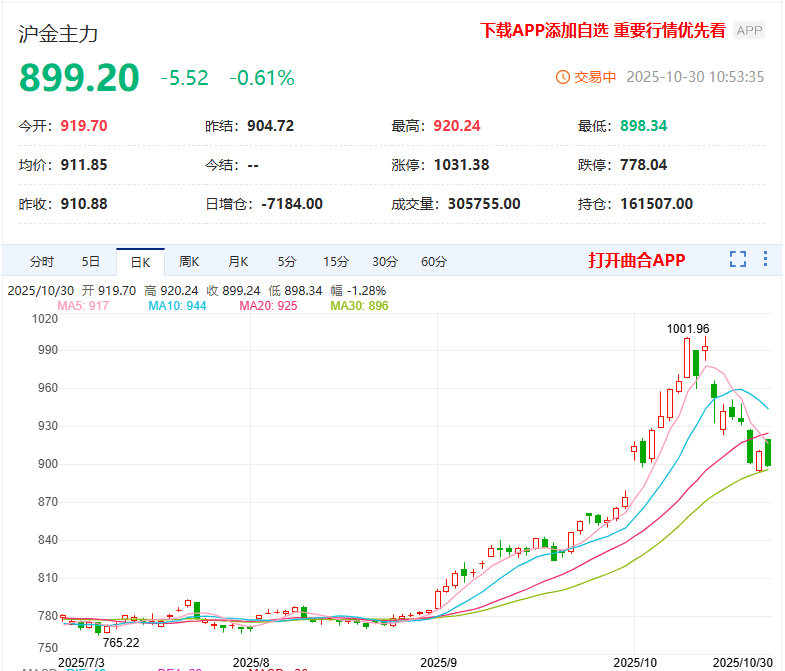The image size is (785, 671).
Task: Click the orange clock trading status icon
Action: tap(562, 77)
